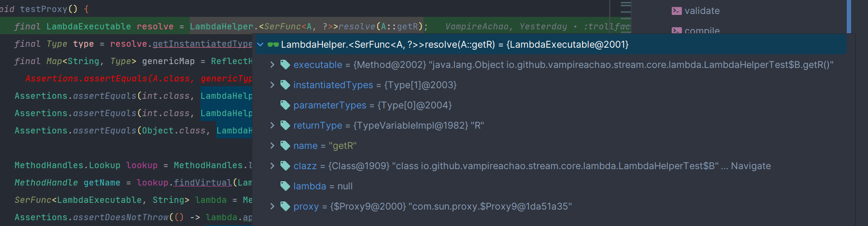Click the Navigate link on clazz row
The width and height of the screenshot is (868, 226).
[x=751, y=166]
